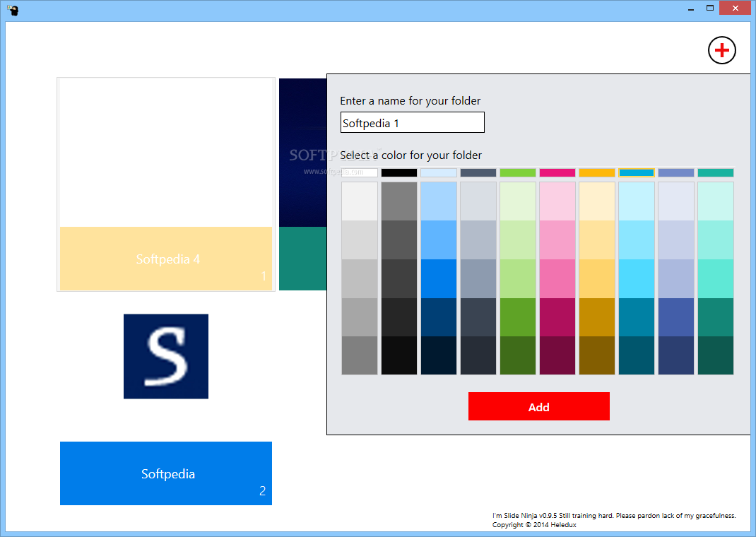Viewport: 756px width, 537px height.
Task: Close the Slide Ninja window
Action: pyautogui.click(x=736, y=8)
